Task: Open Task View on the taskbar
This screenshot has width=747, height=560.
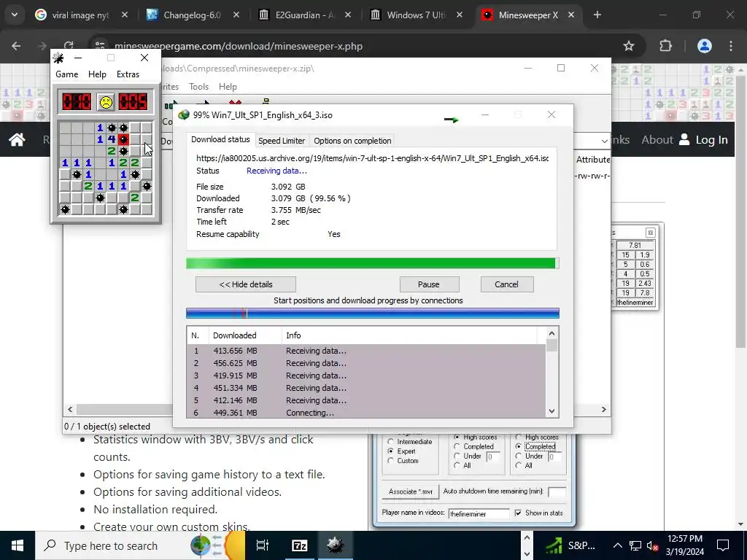Action: tap(263, 545)
